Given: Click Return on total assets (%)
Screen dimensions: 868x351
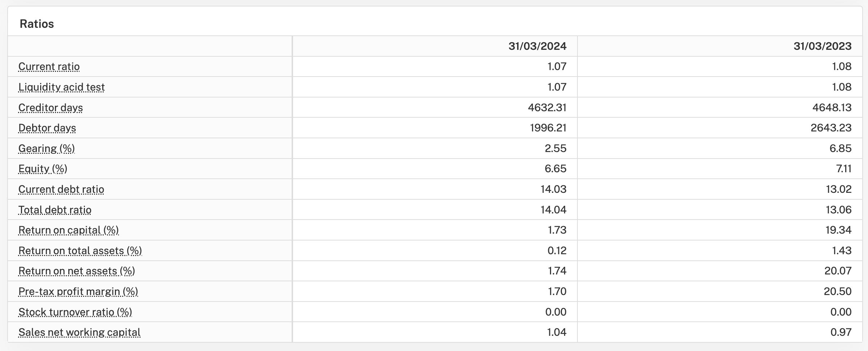Looking at the screenshot, I should 80,251.
